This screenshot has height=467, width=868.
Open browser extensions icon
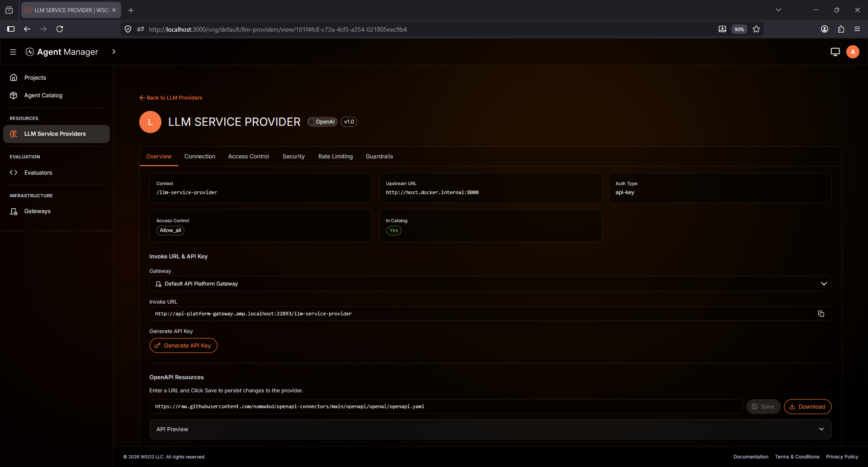(841, 29)
